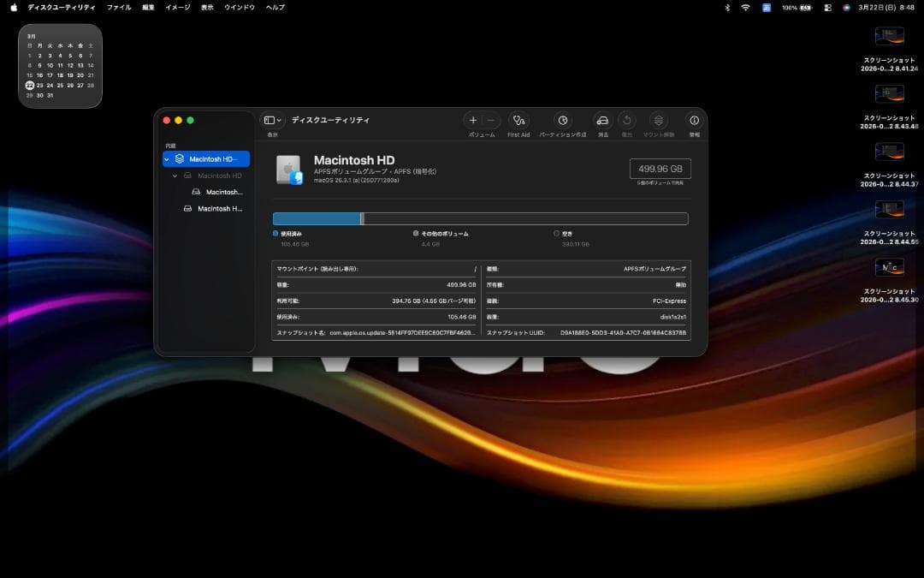Click the PCI-Express connection value
This screenshot has height=578, width=924.
[669, 301]
